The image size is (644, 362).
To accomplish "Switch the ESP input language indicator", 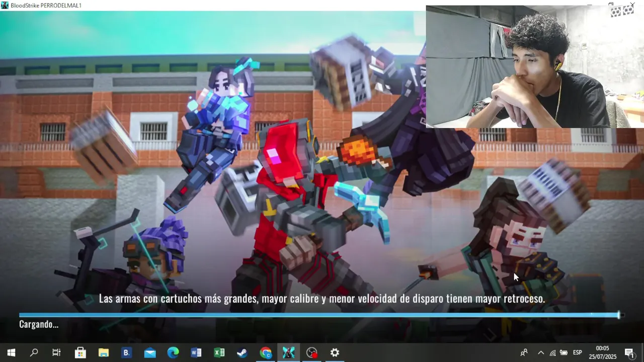I will (x=578, y=353).
